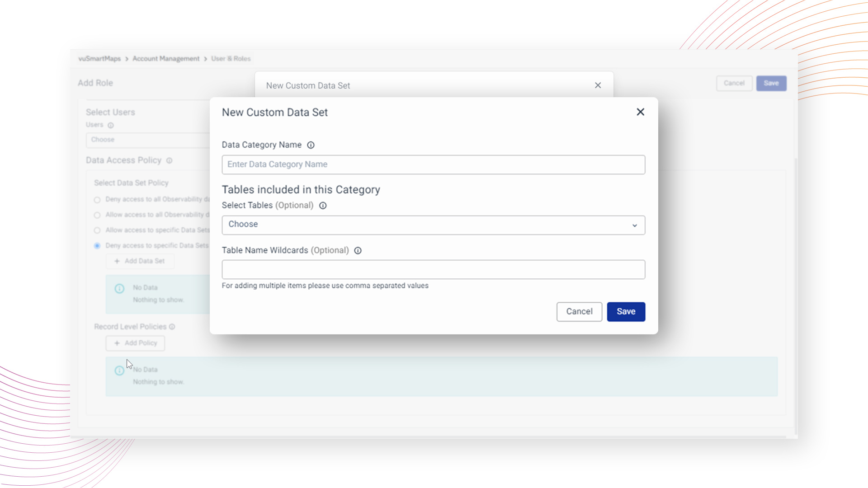Go to Account Management breadcrumb
Image resolution: width=868 pixels, height=488 pixels.
(165, 59)
